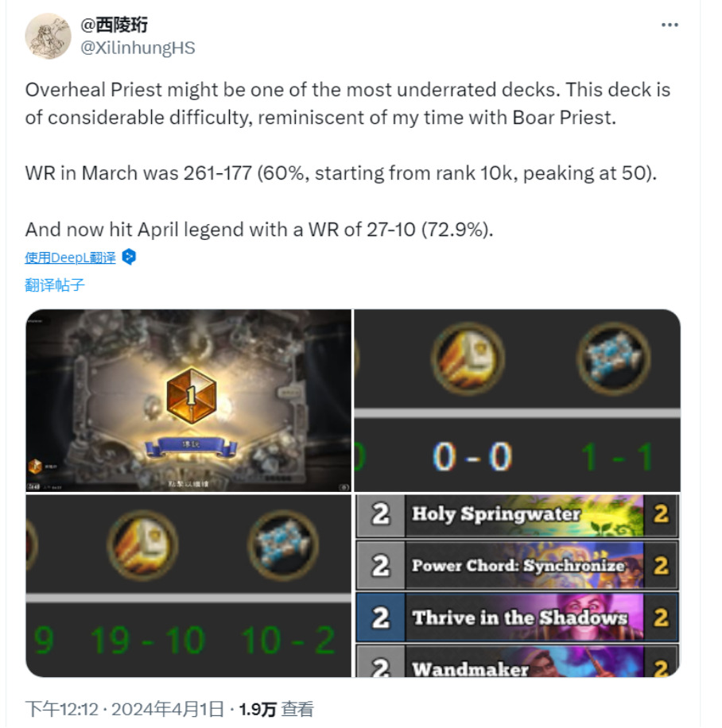Click the Holy Springwater card row
This screenshot has width=722, height=728.
[x=517, y=515]
